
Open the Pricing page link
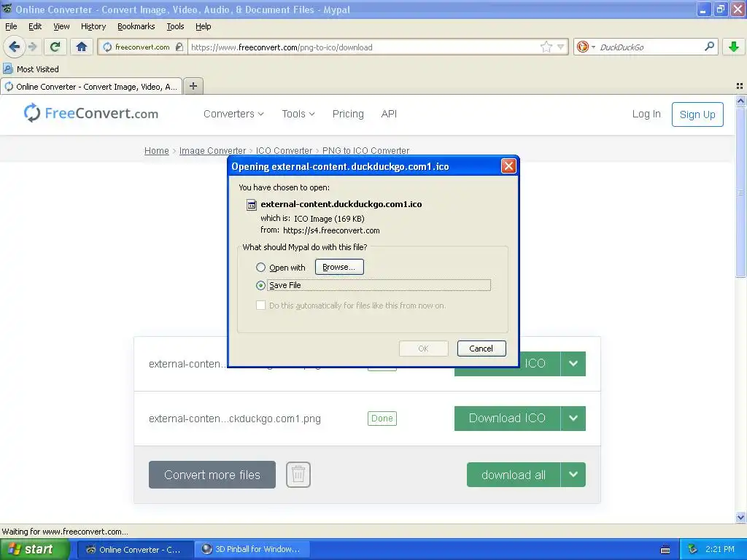348,114
